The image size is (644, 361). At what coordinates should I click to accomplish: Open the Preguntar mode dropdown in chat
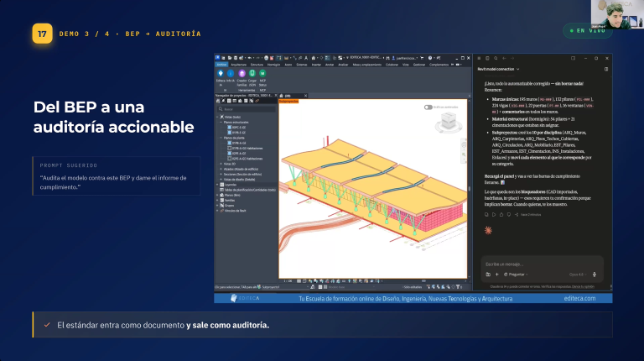[516, 275]
